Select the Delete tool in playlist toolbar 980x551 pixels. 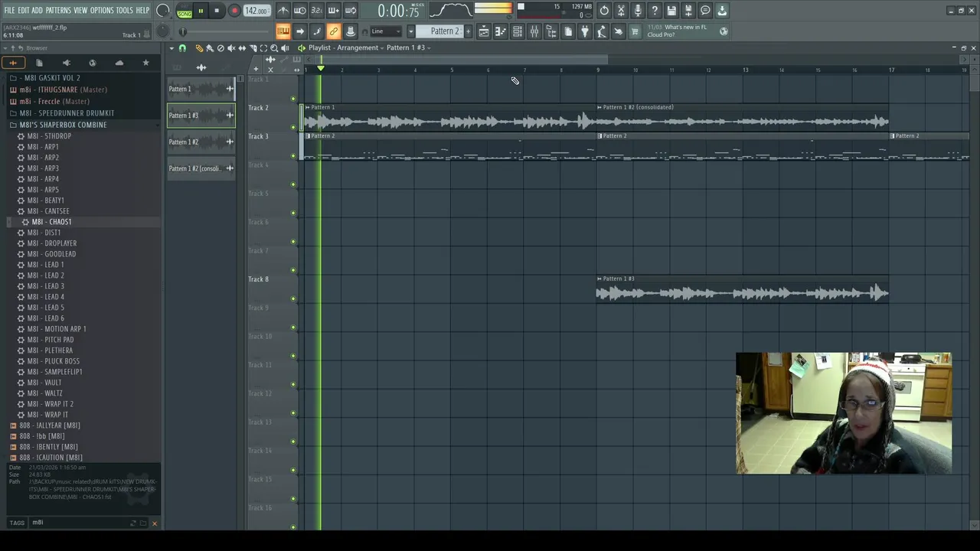pyautogui.click(x=220, y=47)
